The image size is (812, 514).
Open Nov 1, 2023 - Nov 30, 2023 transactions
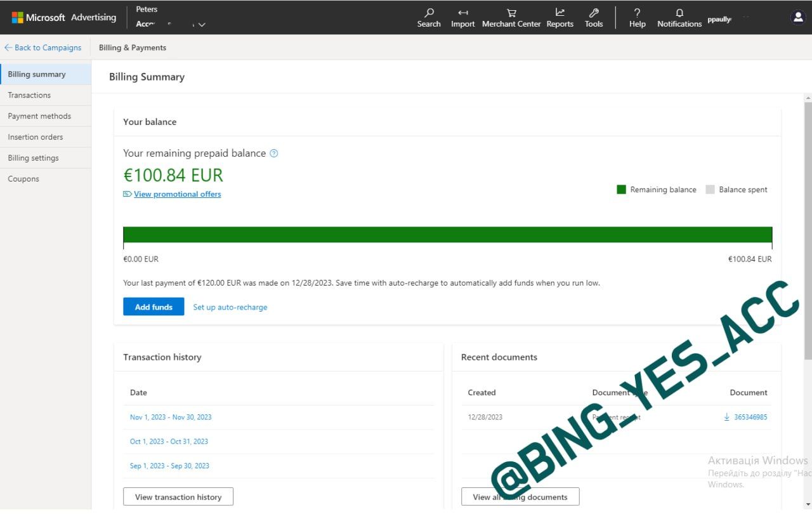point(171,418)
